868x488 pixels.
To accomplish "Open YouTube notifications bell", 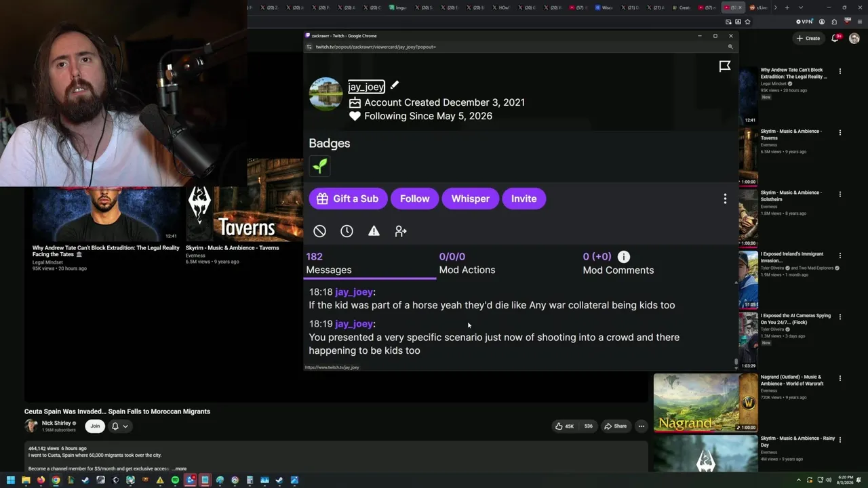I will [x=835, y=38].
